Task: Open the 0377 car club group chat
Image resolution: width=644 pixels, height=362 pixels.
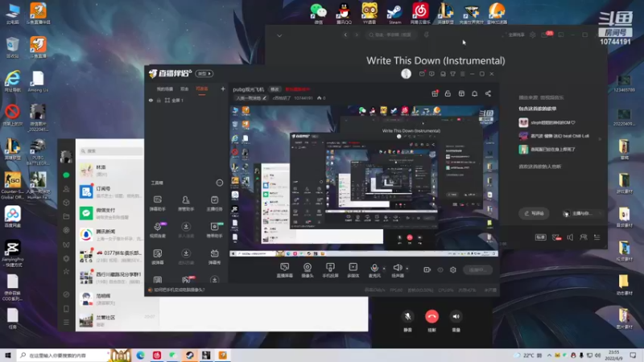Action: 110,256
